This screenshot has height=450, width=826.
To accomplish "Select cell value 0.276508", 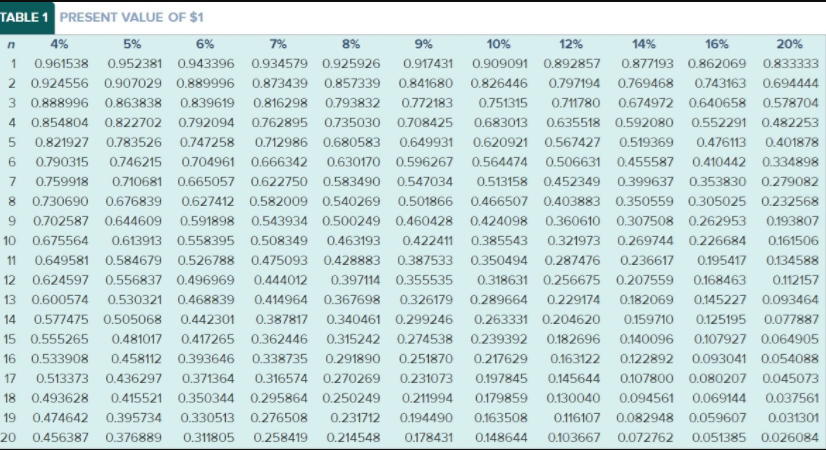I will [x=279, y=418].
